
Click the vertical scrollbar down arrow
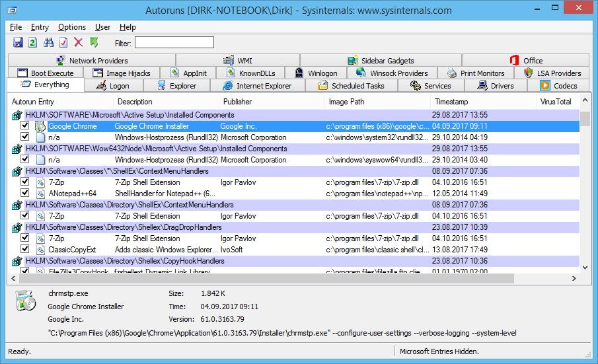pyautogui.click(x=585, y=268)
